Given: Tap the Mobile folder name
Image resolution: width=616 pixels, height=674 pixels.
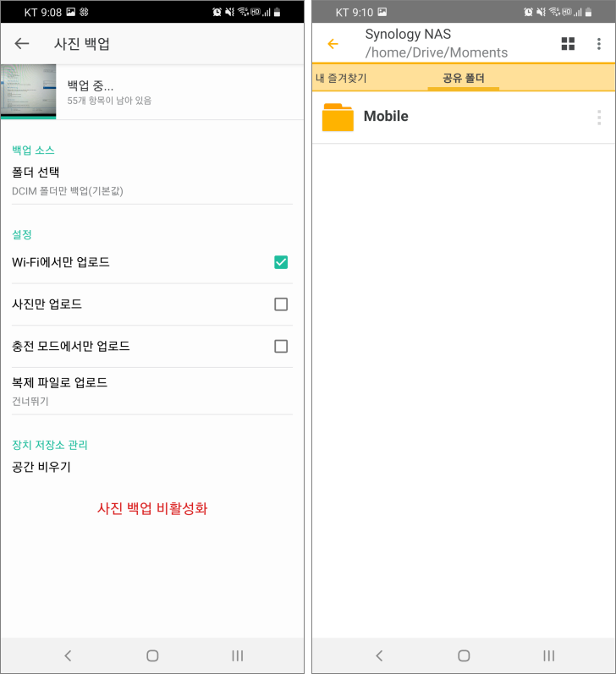Looking at the screenshot, I should [x=386, y=116].
